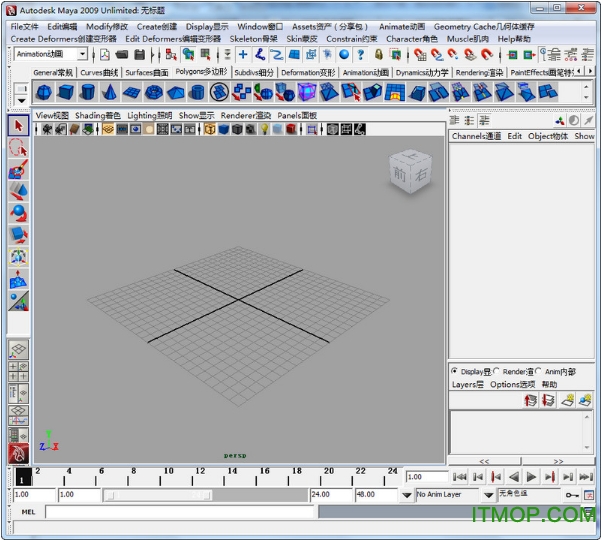This screenshot has width=602, height=540.
Task: Click the current frame field showing 1.00
Action: [x=427, y=477]
